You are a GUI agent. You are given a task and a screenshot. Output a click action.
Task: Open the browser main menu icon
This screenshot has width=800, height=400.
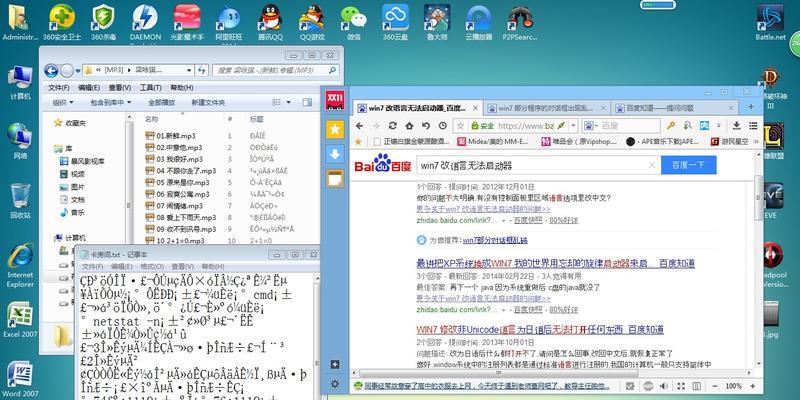coord(753,126)
